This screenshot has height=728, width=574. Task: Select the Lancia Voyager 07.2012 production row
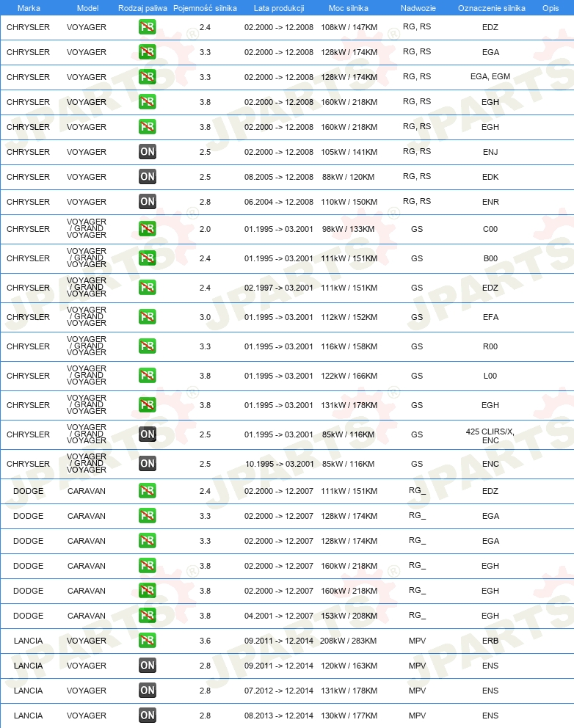(x=287, y=691)
